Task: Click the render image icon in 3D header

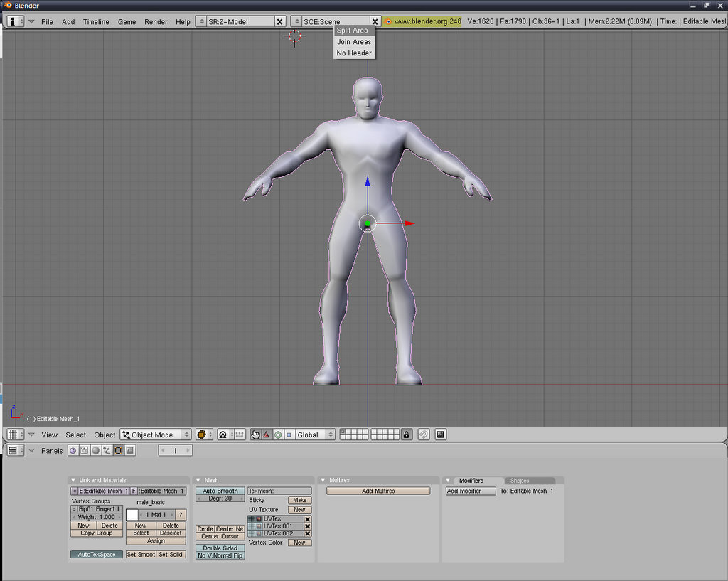Action: click(441, 435)
